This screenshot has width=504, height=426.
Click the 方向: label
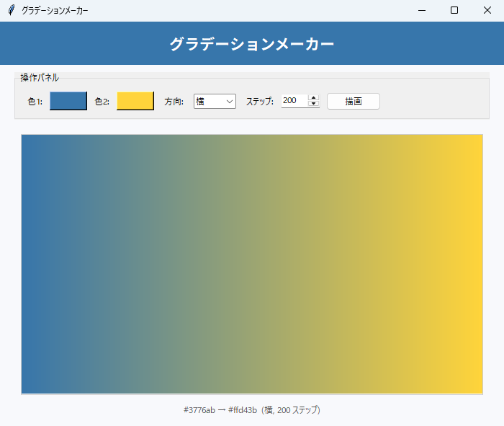pyautogui.click(x=174, y=102)
